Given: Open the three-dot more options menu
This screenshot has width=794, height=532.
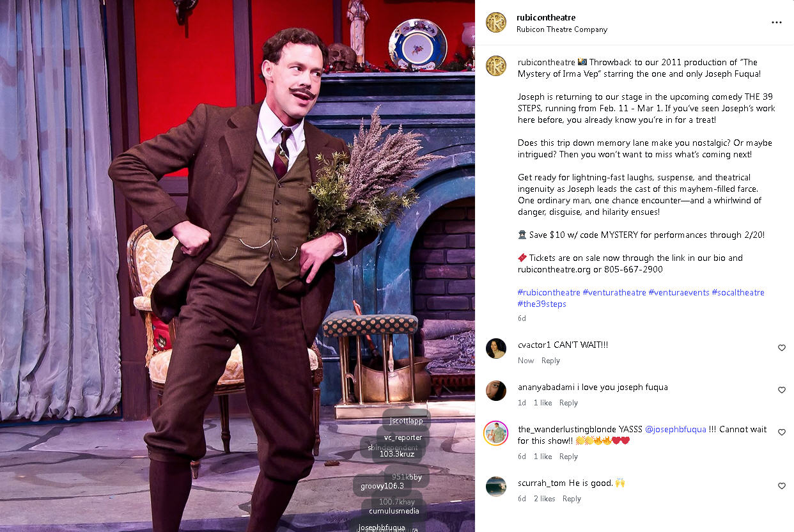Looking at the screenshot, I should [x=776, y=22].
